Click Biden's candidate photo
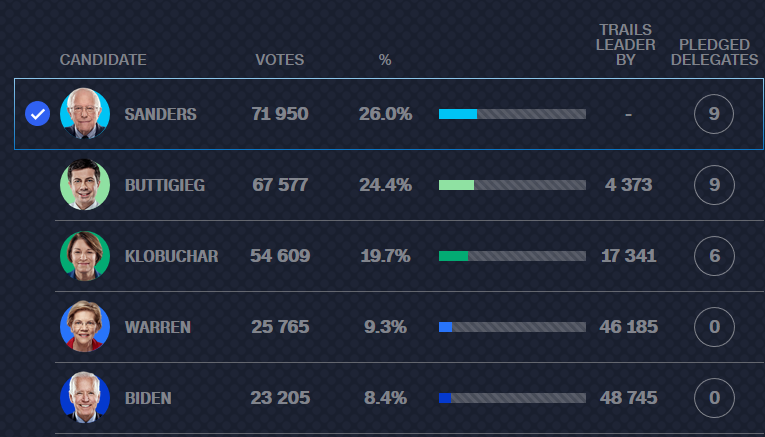This screenshot has width=765, height=437. 85,398
